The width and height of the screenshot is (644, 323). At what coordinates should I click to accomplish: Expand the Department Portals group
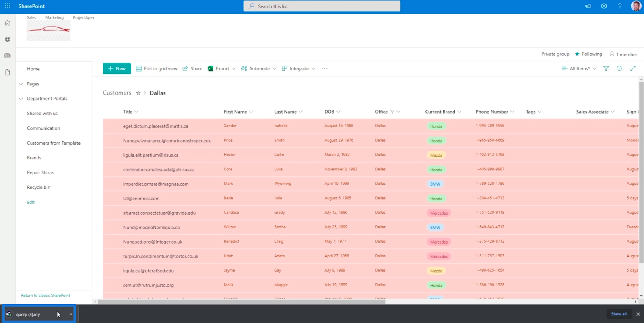click(21, 99)
